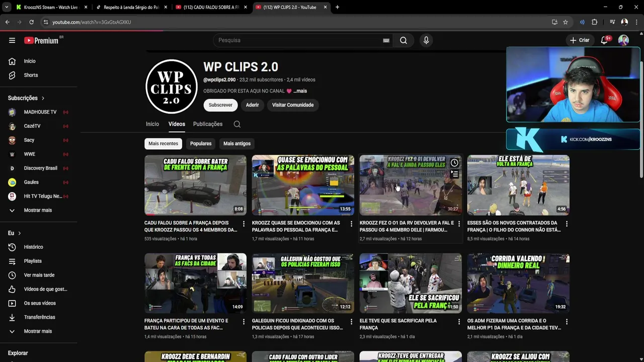
Task: Open browser tab search dropdown
Action: (x=7, y=7)
